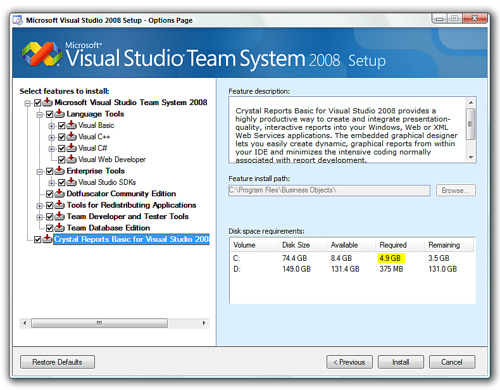This screenshot has width=500, height=390.
Task: Uncheck the Visual C++ checkbox
Action: pos(61,137)
